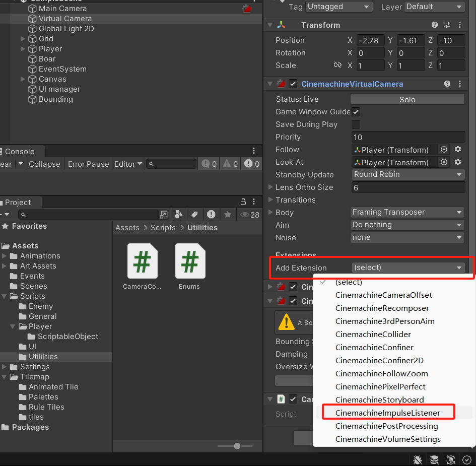Screen dimensions: 476x466
Task: Click debug mode bug icon in status bar
Action: coord(418,459)
